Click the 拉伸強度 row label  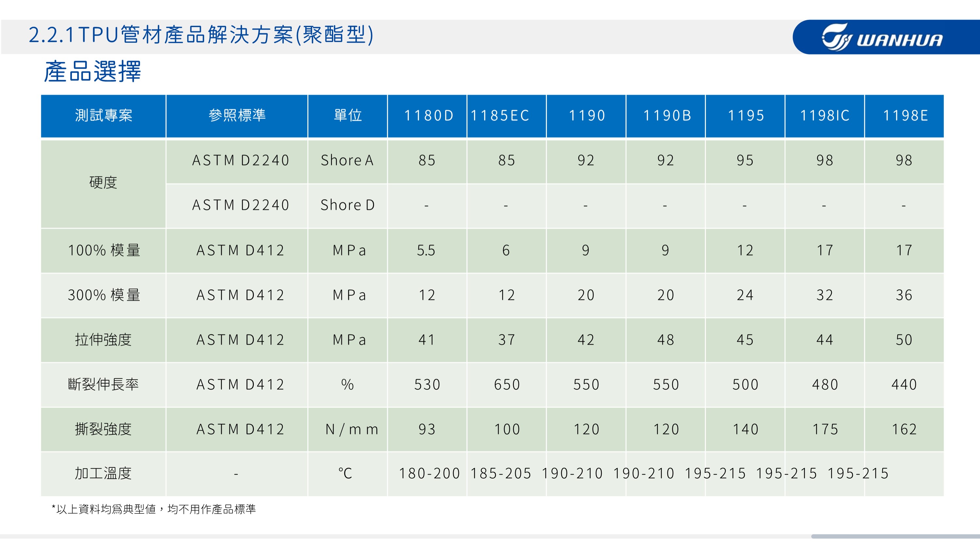(103, 340)
